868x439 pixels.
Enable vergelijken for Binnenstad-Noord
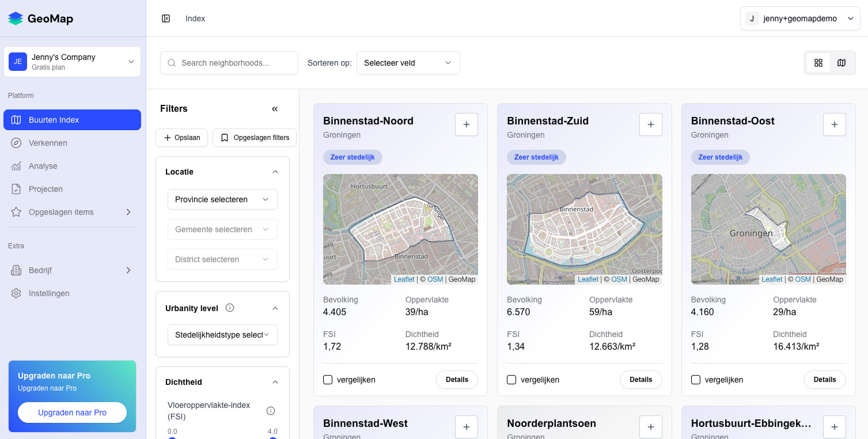pos(327,380)
